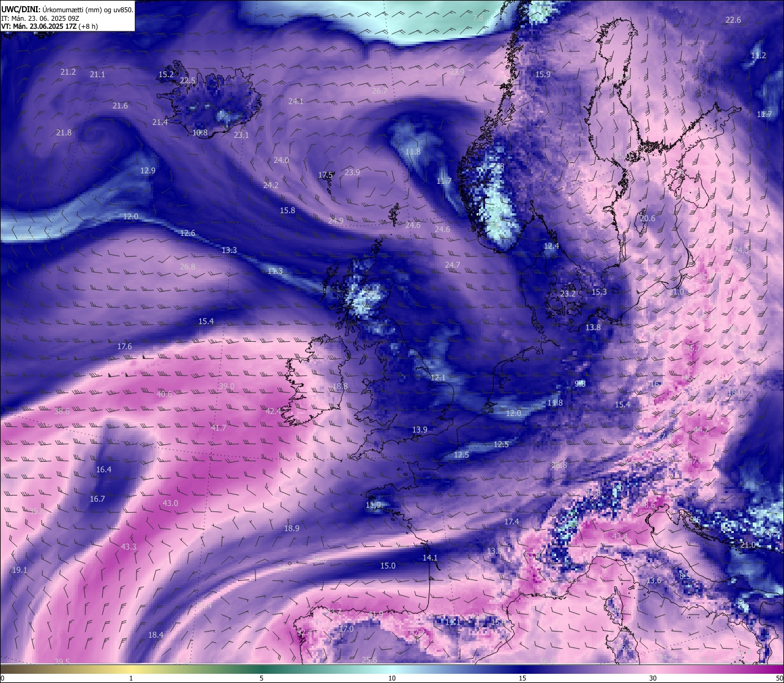The image size is (784, 683).
Task: Click the 22.6 value label
Action: click(733, 20)
